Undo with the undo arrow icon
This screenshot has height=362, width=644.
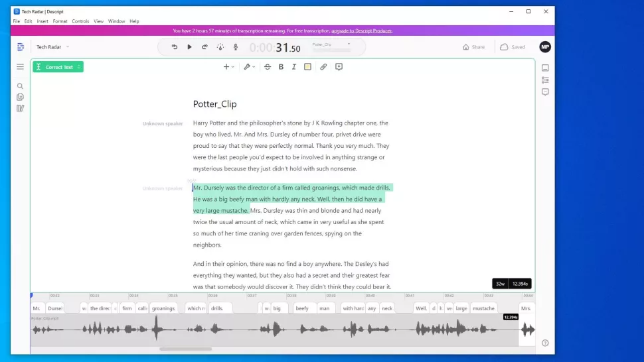[175, 46]
